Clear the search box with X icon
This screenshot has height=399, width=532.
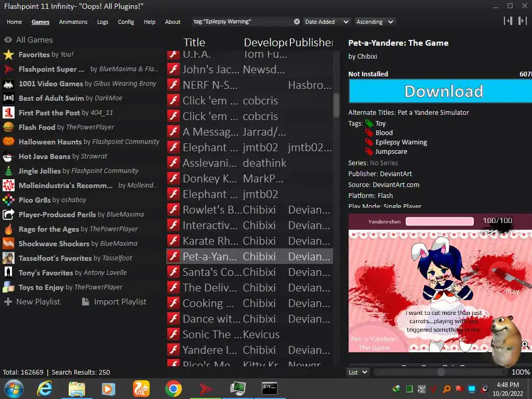[x=297, y=22]
